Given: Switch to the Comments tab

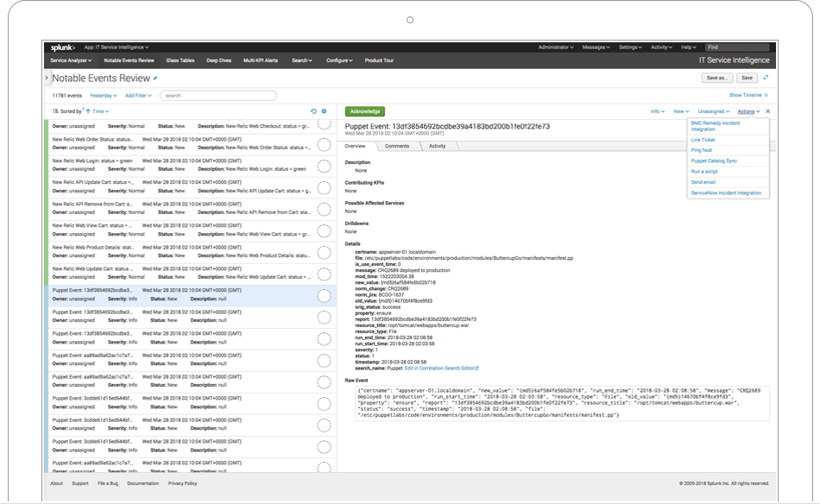Looking at the screenshot, I should point(397,147).
